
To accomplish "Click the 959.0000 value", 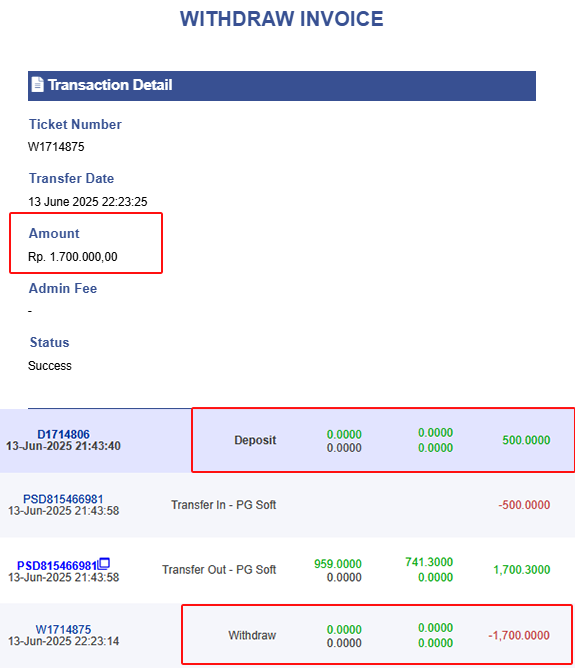I will click(x=338, y=564).
